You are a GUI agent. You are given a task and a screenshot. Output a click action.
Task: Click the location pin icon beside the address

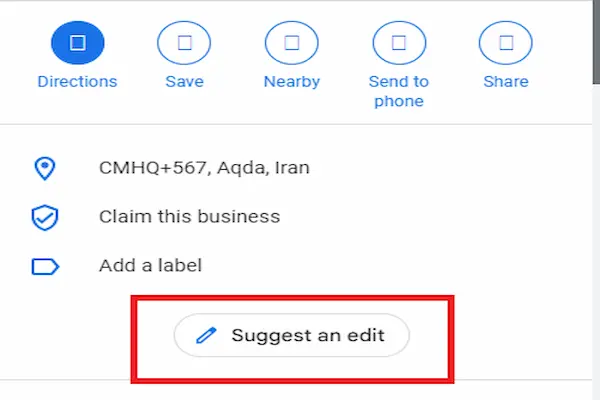pos(45,169)
